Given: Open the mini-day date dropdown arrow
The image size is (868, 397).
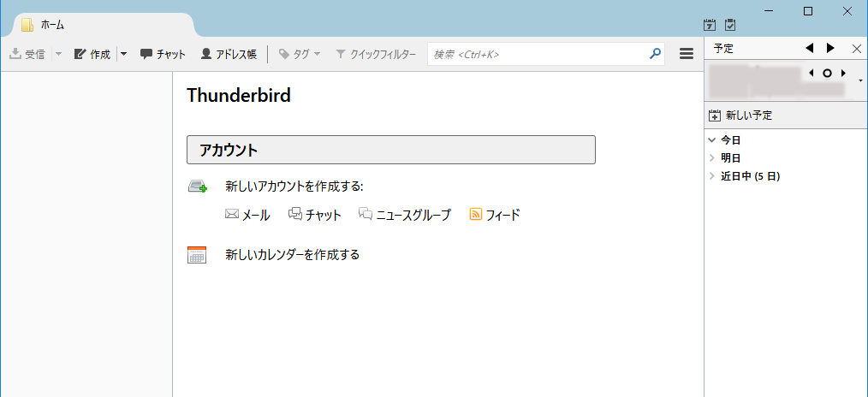Looking at the screenshot, I should pos(861,80).
